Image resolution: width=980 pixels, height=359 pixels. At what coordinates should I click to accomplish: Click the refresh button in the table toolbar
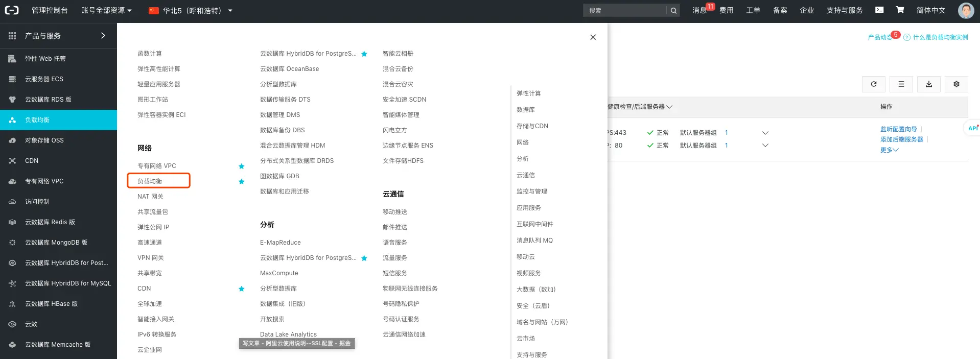(874, 84)
